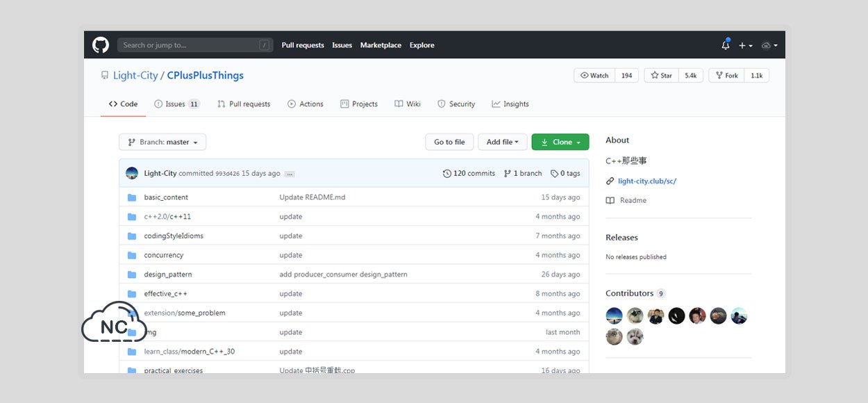The height and width of the screenshot is (403, 868).
Task: Switch to the Code tab
Action: coord(123,104)
